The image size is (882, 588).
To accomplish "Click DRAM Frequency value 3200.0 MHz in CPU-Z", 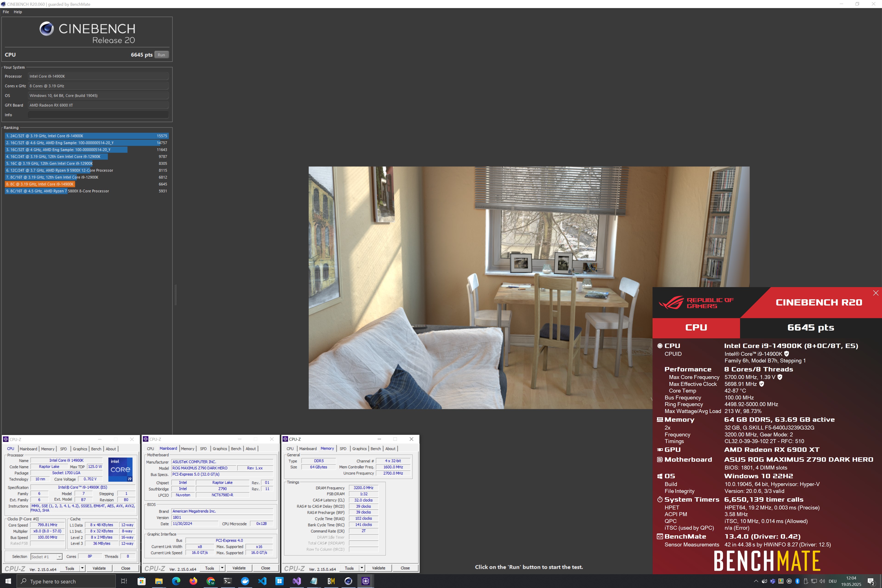I will pos(363,488).
